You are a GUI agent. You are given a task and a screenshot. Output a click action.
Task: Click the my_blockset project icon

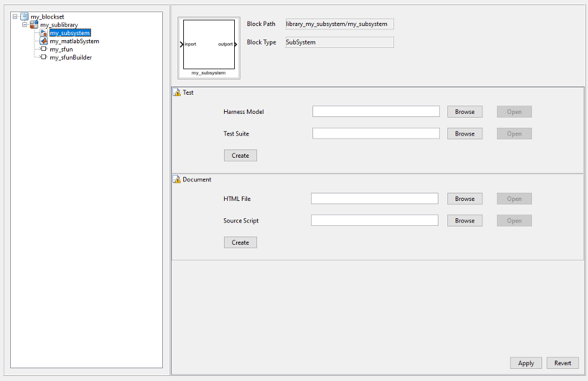coord(24,17)
